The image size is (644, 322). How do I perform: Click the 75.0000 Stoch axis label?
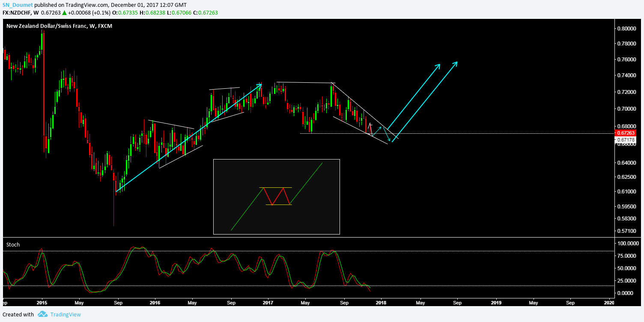click(x=627, y=256)
